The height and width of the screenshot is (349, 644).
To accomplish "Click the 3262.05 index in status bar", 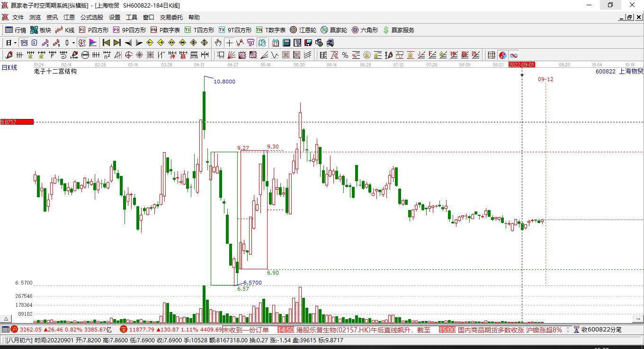I will pyautogui.click(x=31, y=330).
